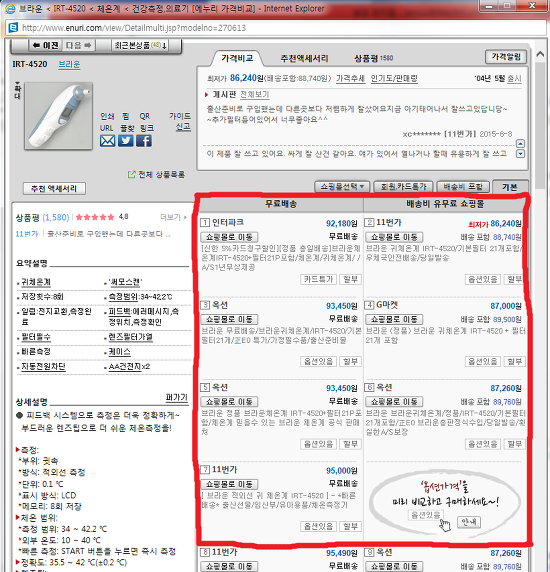Click 카드특가 under 인터파크 listing
Viewport: 550px width, 572px height.
[x=318, y=279]
